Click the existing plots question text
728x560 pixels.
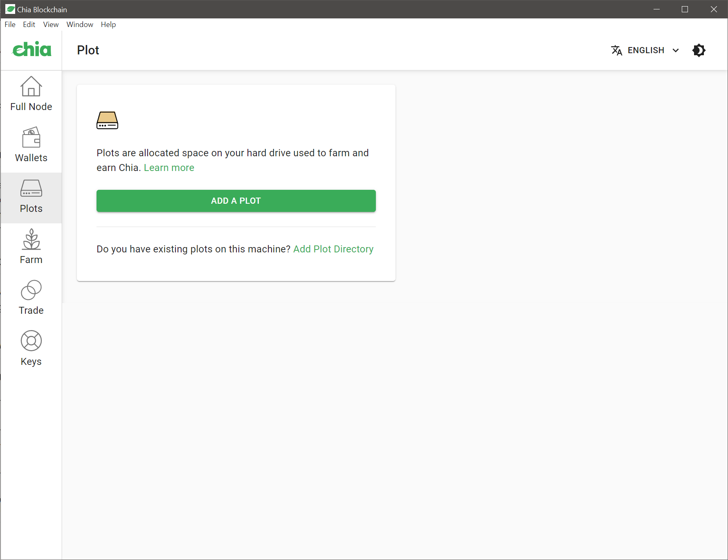193,249
